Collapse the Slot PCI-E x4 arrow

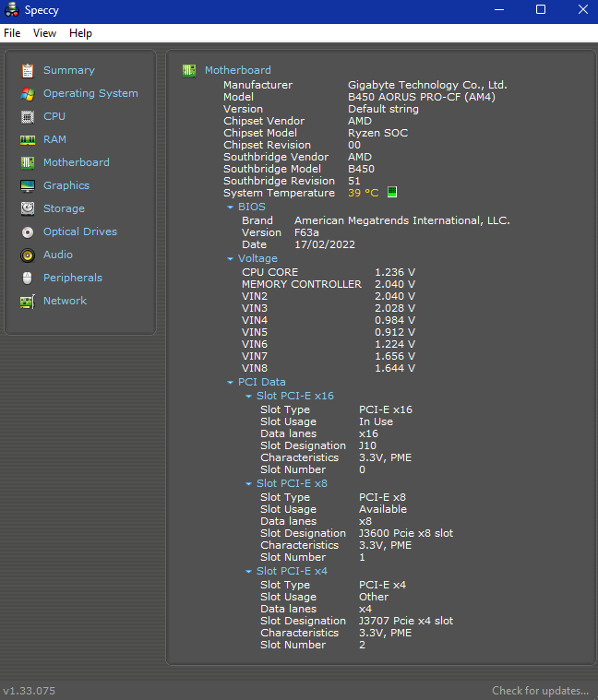tap(248, 572)
